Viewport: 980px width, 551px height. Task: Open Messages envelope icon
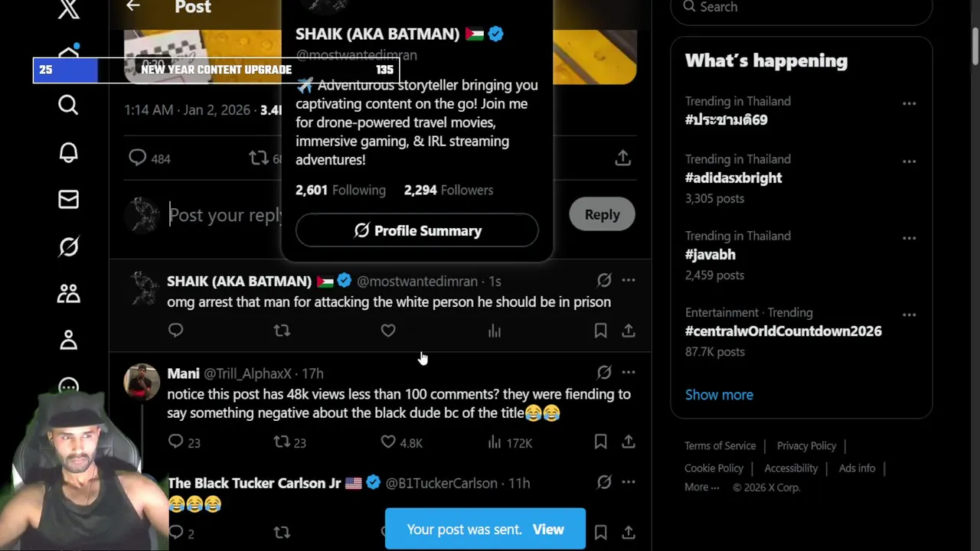68,200
